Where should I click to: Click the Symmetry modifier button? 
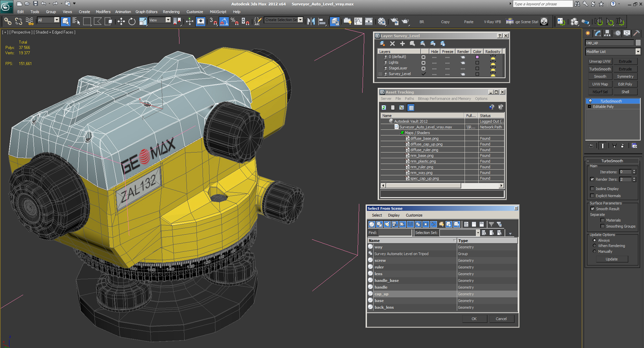coord(625,77)
